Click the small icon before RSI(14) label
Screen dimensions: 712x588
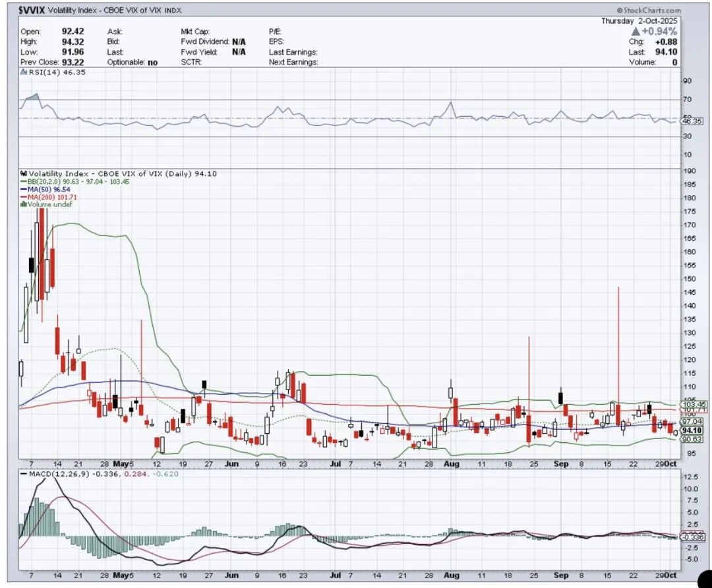pos(24,73)
